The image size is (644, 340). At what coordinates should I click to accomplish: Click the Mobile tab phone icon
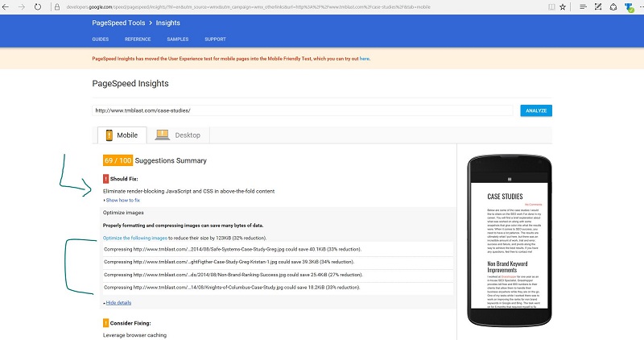tap(109, 135)
